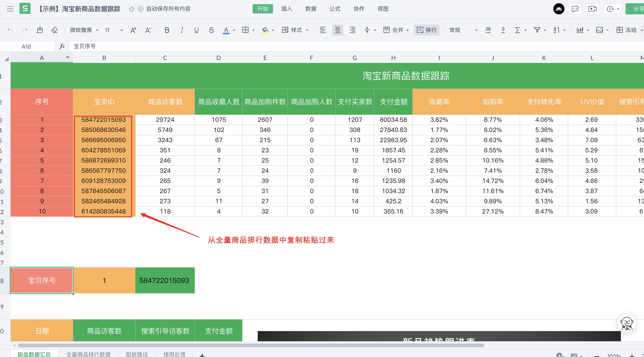Insert an image with picture icon
The height and width of the screenshot is (357, 644).
tap(599, 30)
